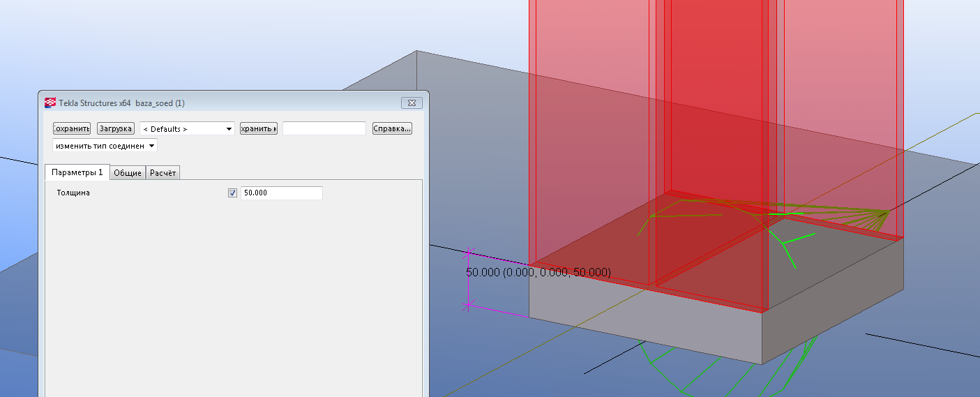
Task: Open the < Defaults > settings dropdown
Action: [x=187, y=129]
